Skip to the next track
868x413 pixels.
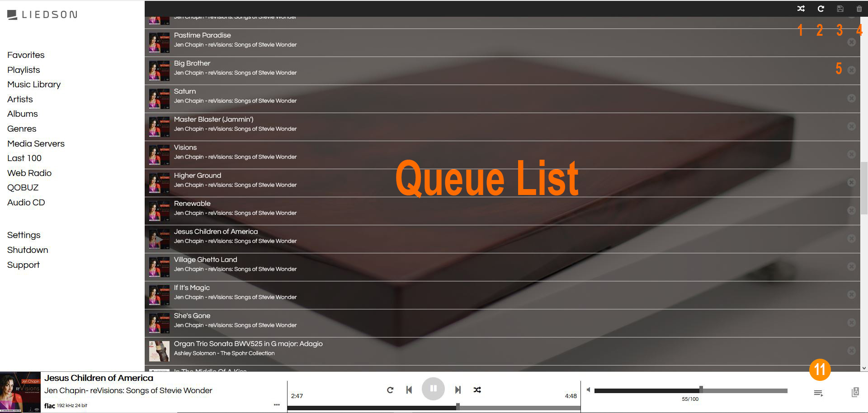point(458,389)
